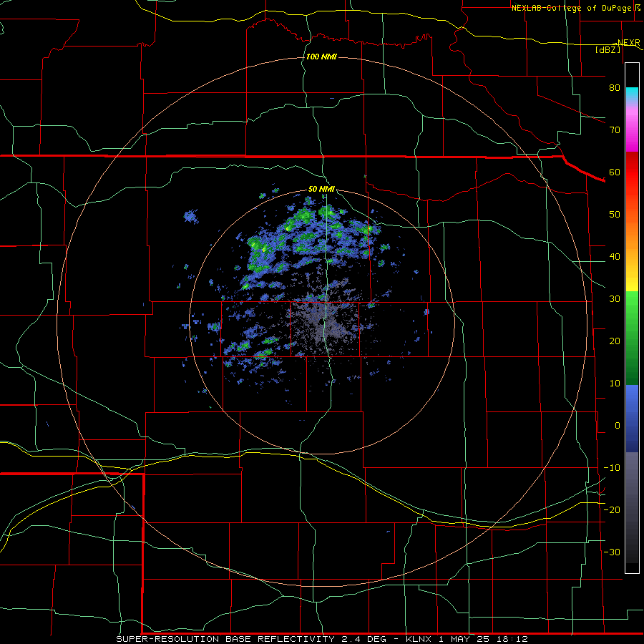Click the 70 value on the dBZ scale
The width and height of the screenshot is (644, 644).
(615, 130)
